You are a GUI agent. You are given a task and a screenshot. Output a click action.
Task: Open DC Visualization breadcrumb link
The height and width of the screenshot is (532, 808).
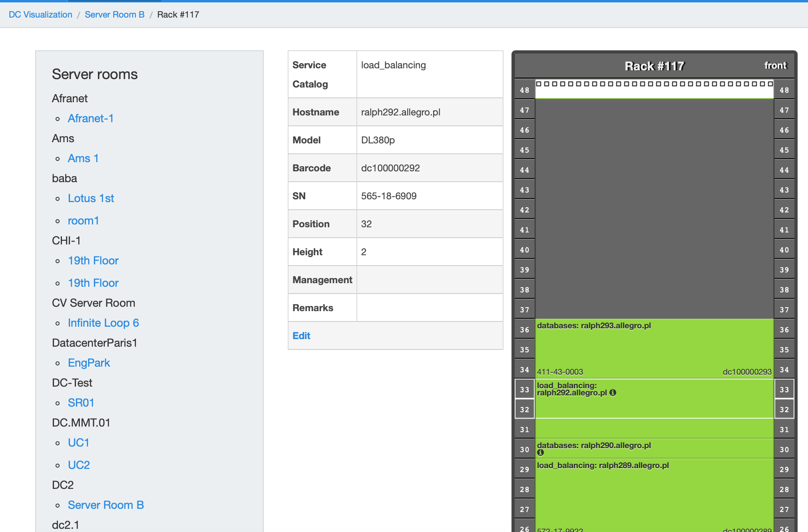(40, 14)
